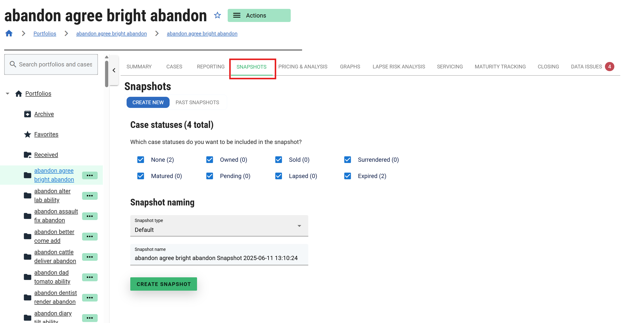644x323 pixels.
Task: Click the red data issues count badge
Action: (609, 67)
